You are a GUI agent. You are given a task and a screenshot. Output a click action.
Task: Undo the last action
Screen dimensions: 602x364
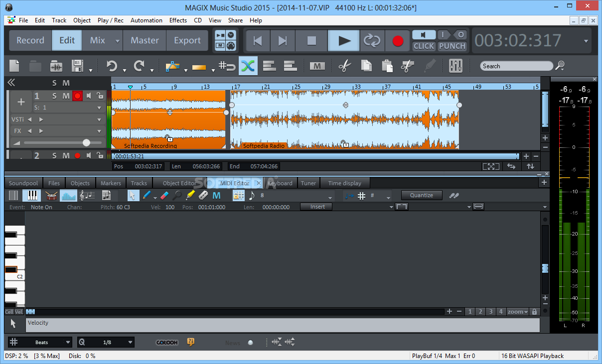click(112, 66)
